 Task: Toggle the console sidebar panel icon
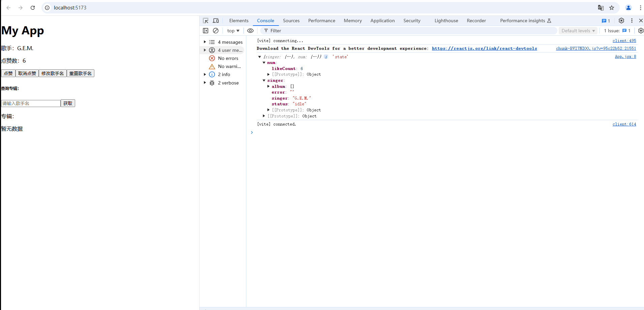(206, 31)
